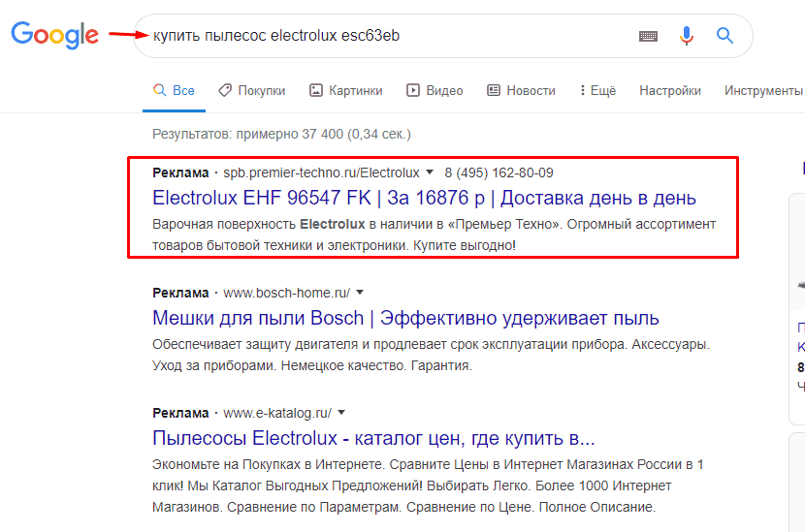Open the Инструменты search tools
The width and height of the screenshot is (805, 532).
(763, 91)
